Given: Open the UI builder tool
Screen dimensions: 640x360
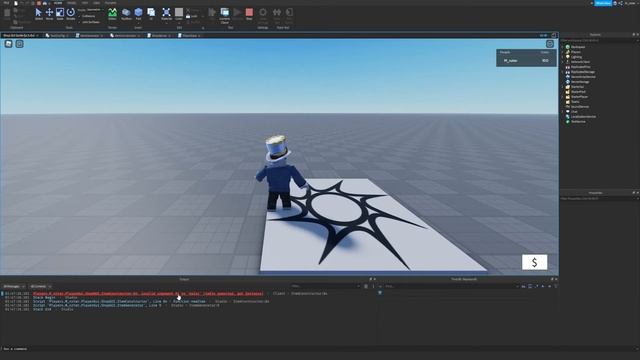Looking at the screenshot, I should coord(151,14).
